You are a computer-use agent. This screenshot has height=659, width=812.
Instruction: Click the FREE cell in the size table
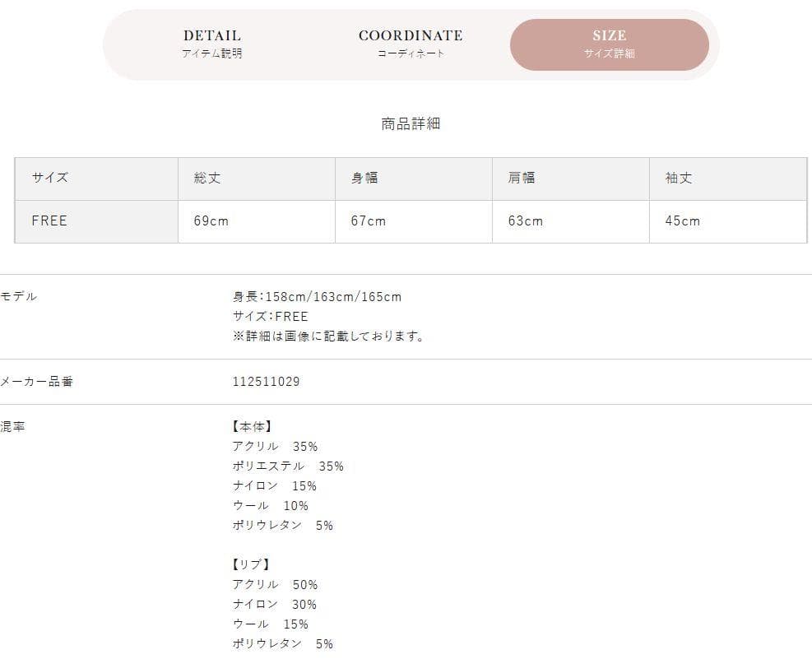(x=49, y=220)
